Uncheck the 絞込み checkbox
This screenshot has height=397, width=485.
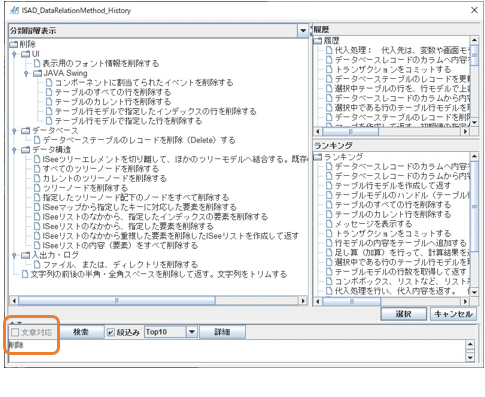(x=111, y=332)
